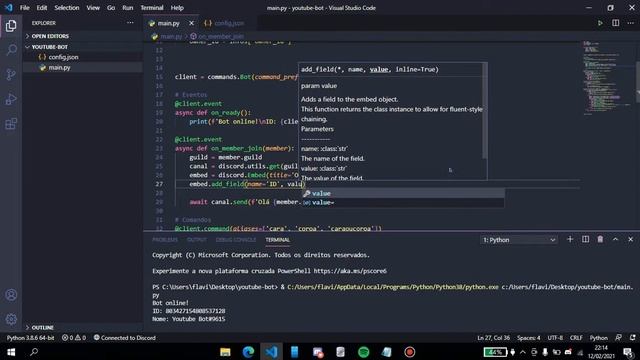Click Python 3.8.6 64-bit interpreter selector
The width and height of the screenshot is (640, 360).
pyautogui.click(x=30, y=338)
